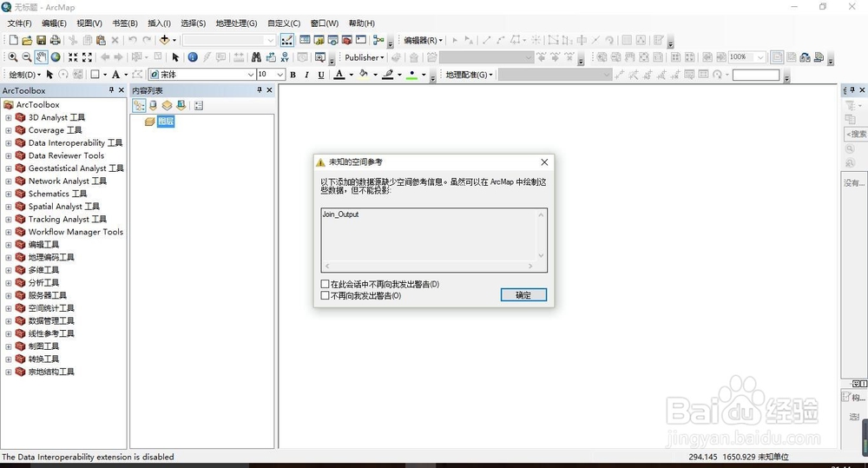
Task: Click Fixed Zoom Out icon
Action: tap(87, 57)
